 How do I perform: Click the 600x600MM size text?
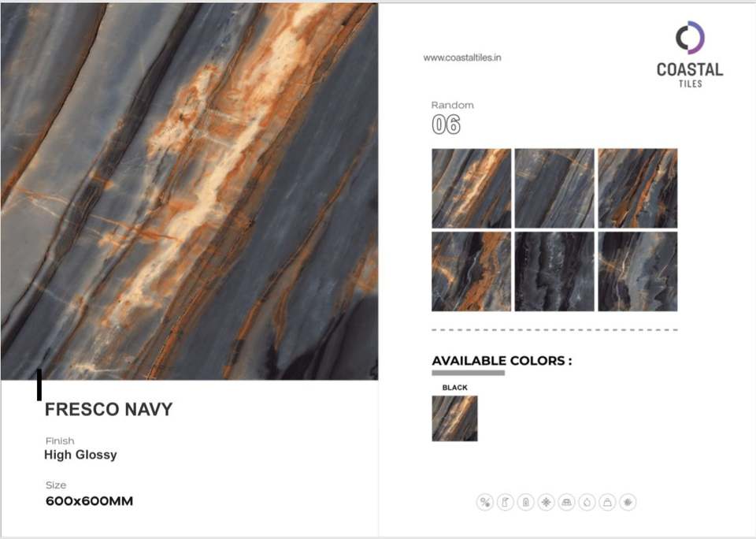(x=89, y=501)
